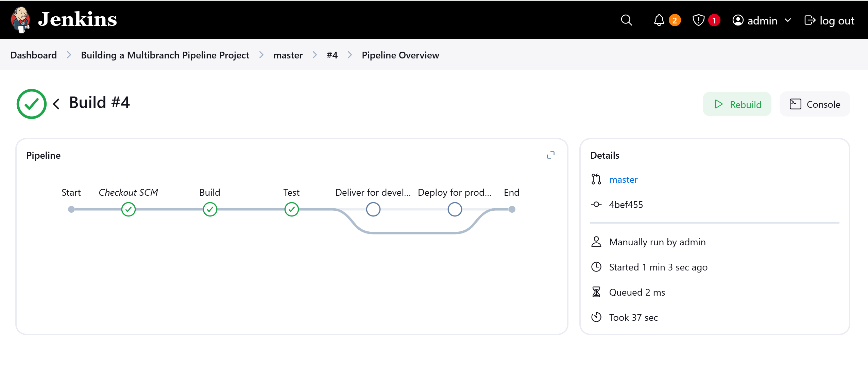
Task: Select the Test stage checkmark node
Action: point(292,209)
